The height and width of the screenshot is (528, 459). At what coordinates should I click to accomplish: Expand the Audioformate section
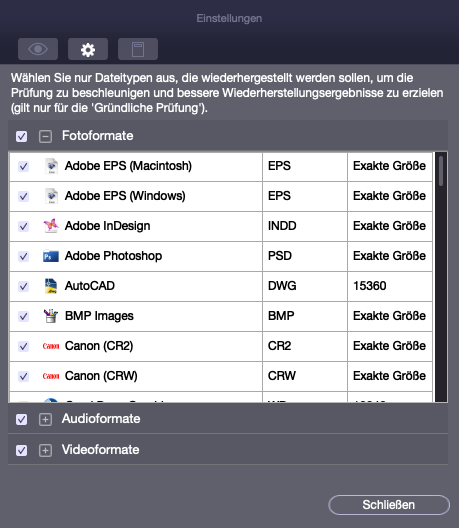click(x=45, y=420)
